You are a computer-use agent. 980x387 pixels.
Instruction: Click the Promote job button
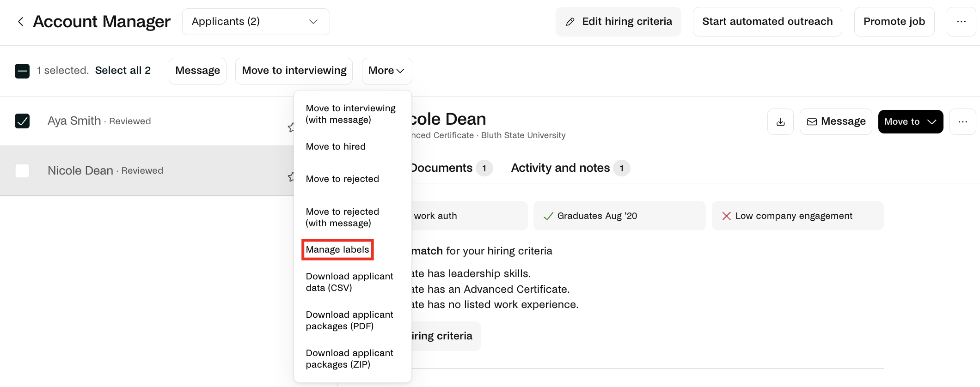894,22
